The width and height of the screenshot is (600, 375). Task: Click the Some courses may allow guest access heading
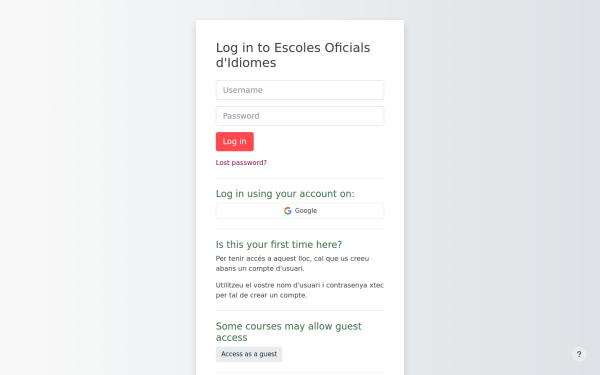click(289, 332)
